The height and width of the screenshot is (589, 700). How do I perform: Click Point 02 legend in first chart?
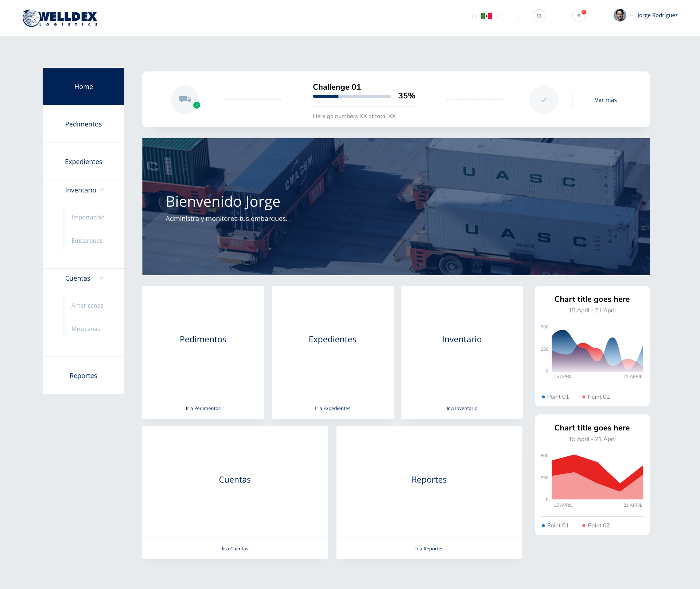[596, 397]
